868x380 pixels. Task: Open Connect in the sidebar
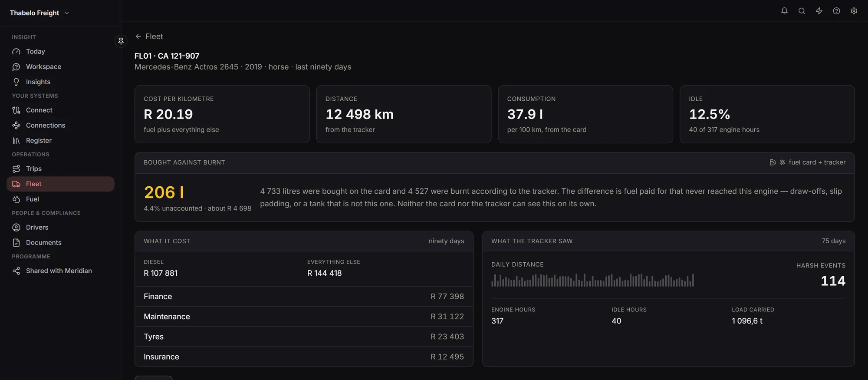click(60, 110)
